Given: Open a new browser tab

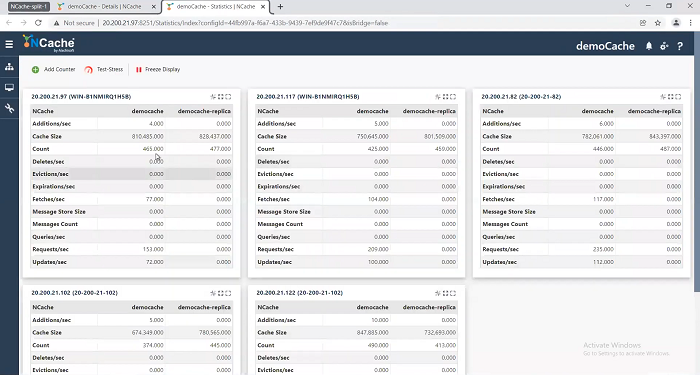Looking at the screenshot, I should (280, 7).
